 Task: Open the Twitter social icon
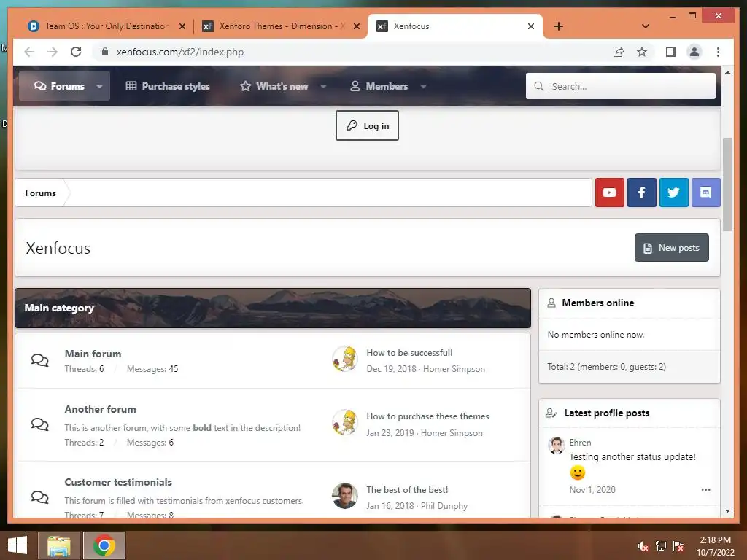point(673,192)
